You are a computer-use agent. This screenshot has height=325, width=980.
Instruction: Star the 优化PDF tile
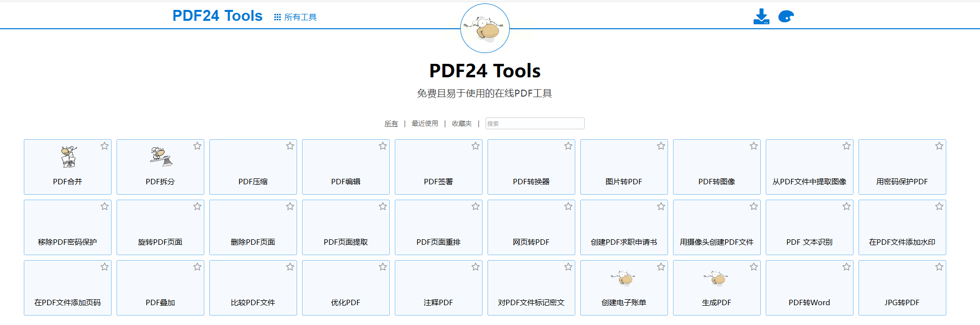[x=383, y=267]
